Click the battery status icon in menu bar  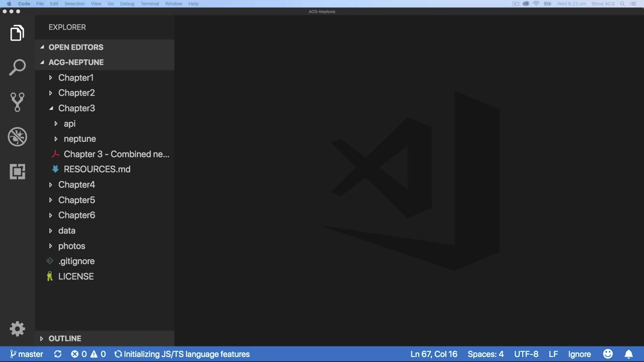[x=547, y=4]
